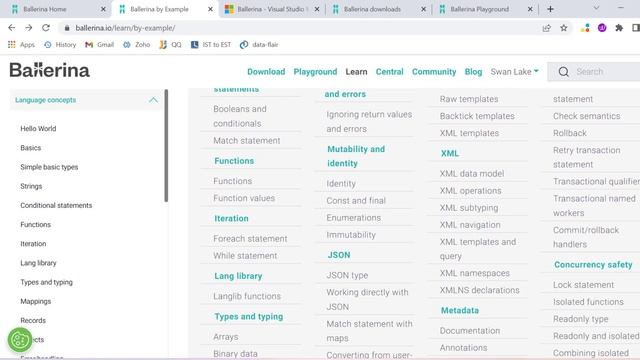Viewport: 640px width, 360px height.
Task: Click the Search input field
Action: pyautogui.click(x=593, y=72)
